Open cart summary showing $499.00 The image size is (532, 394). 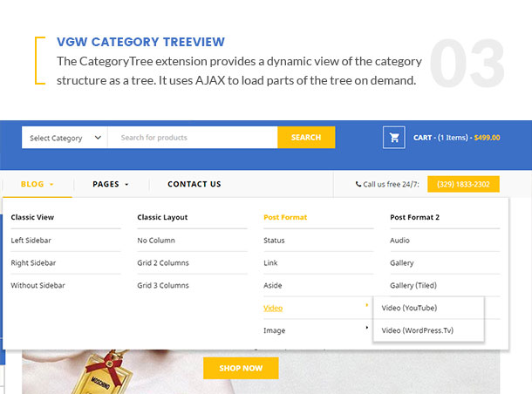click(456, 138)
